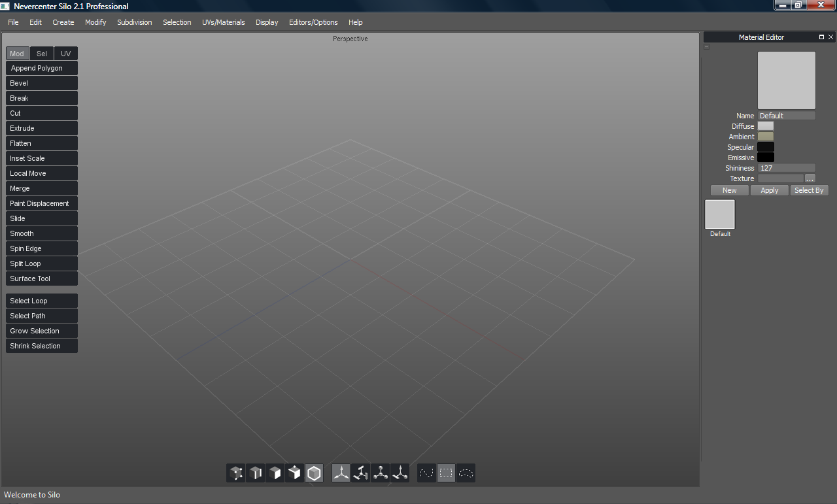Image resolution: width=837 pixels, height=504 pixels.
Task: Open the UVs/Materials menu
Action: click(x=223, y=22)
